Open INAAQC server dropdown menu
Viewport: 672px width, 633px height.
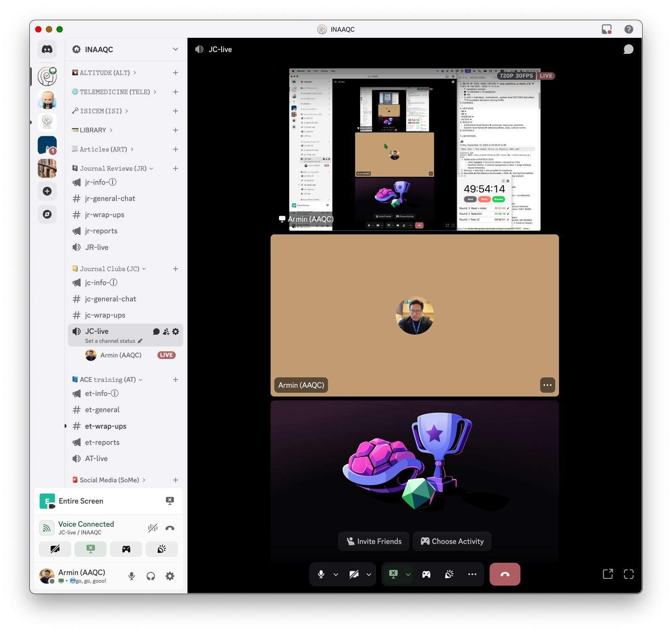tap(175, 50)
